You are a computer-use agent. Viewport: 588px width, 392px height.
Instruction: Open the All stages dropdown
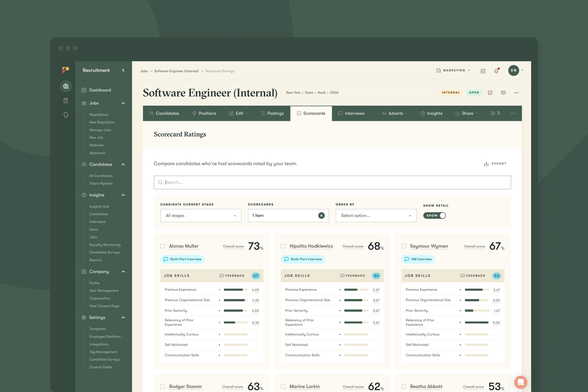201,216
